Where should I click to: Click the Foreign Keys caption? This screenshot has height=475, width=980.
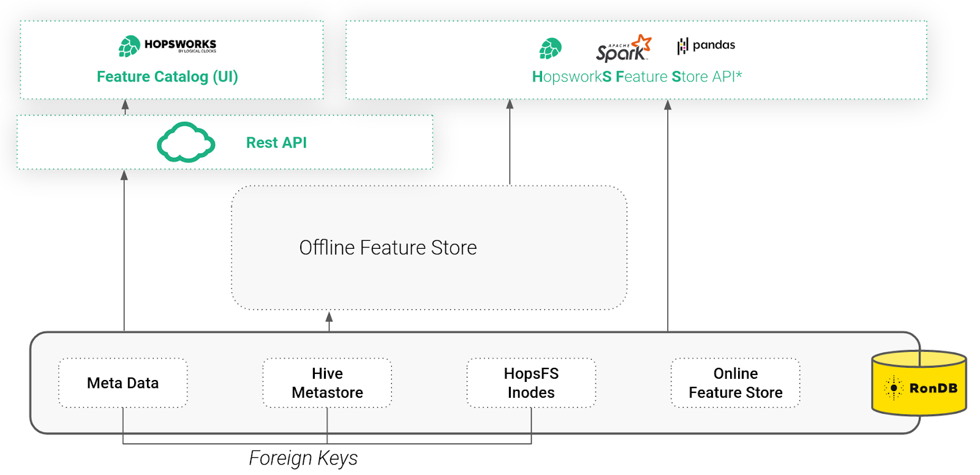tap(303, 458)
